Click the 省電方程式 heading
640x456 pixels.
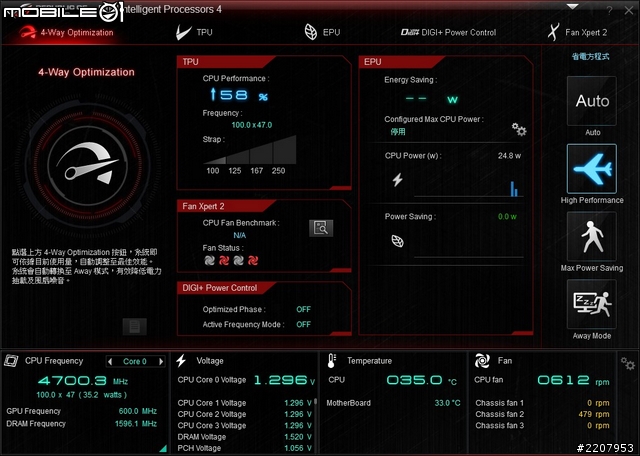[x=590, y=57]
